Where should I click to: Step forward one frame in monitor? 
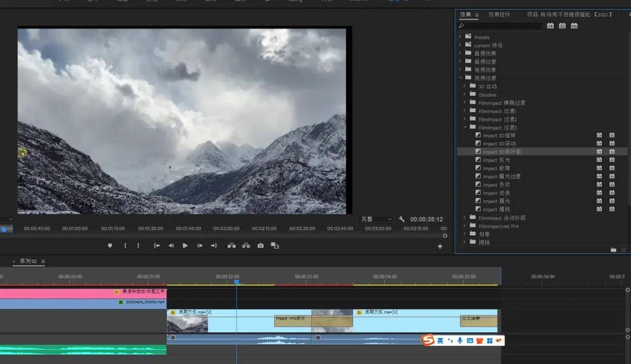(200, 245)
